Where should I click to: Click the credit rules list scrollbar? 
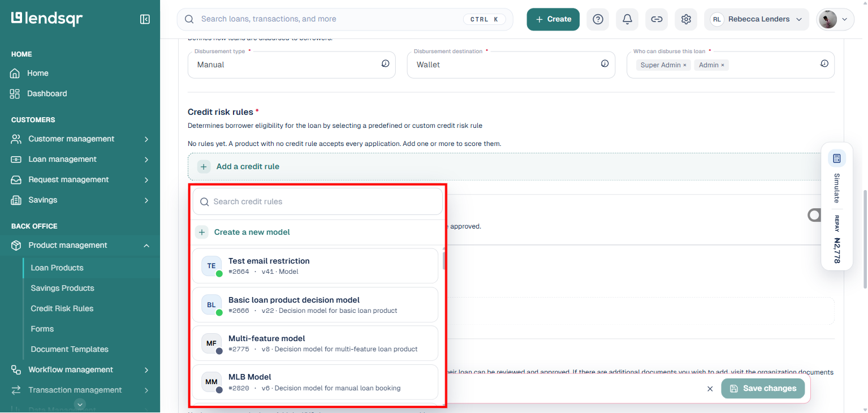tap(444, 260)
